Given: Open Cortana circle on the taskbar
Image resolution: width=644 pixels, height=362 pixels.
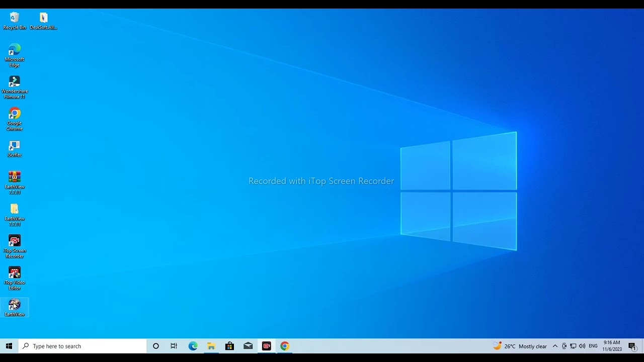Looking at the screenshot, I should 156,346.
